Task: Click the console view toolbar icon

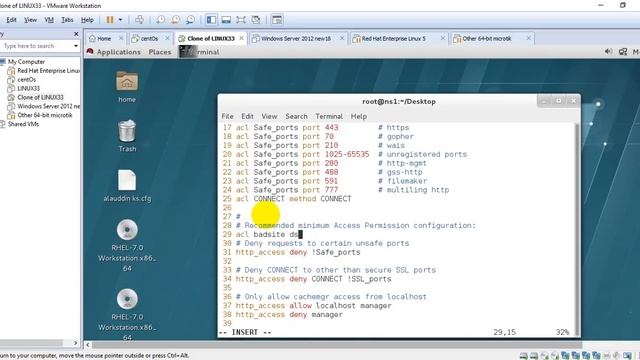Action: (277, 20)
